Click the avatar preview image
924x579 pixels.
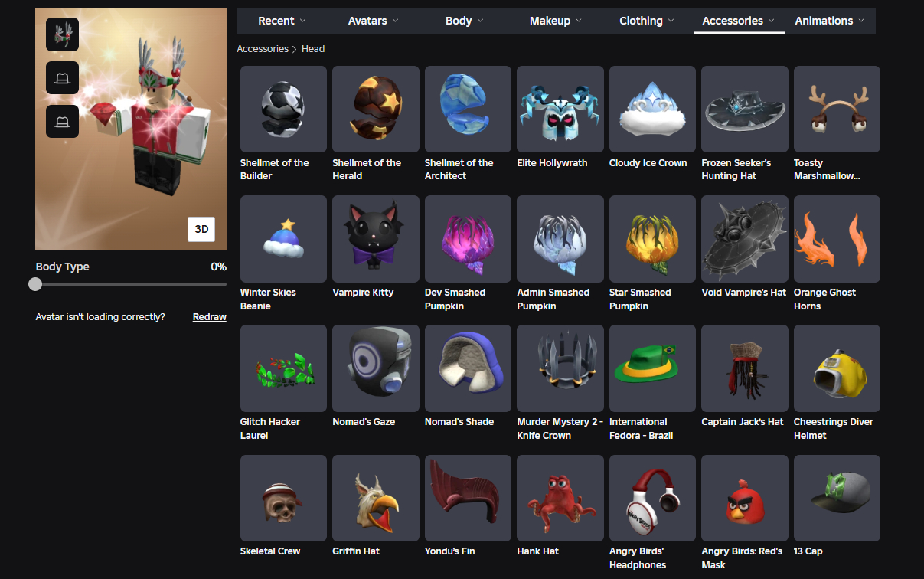click(131, 129)
